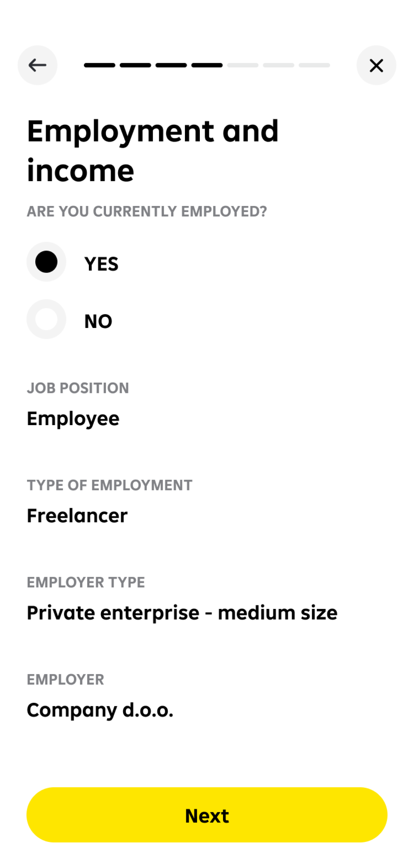Click the NO option label text
Viewport: 414px width, 868px height.
(98, 321)
